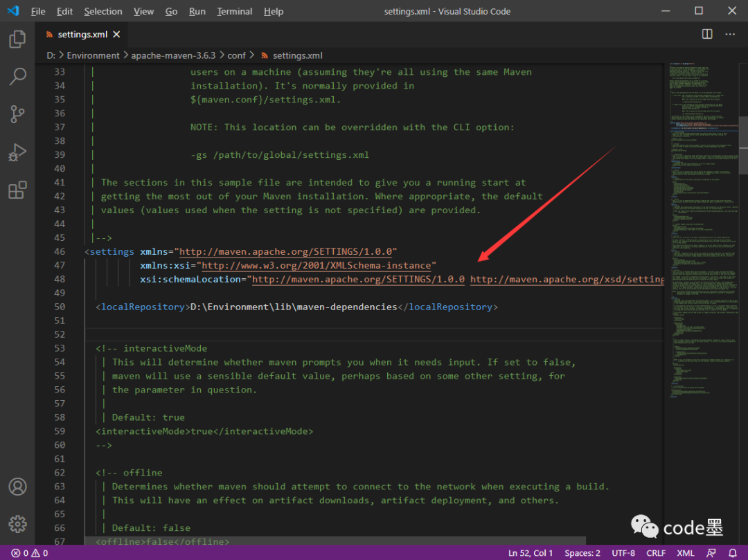Open the Help menu
Viewport: 748px width, 560px height.
[x=274, y=11]
